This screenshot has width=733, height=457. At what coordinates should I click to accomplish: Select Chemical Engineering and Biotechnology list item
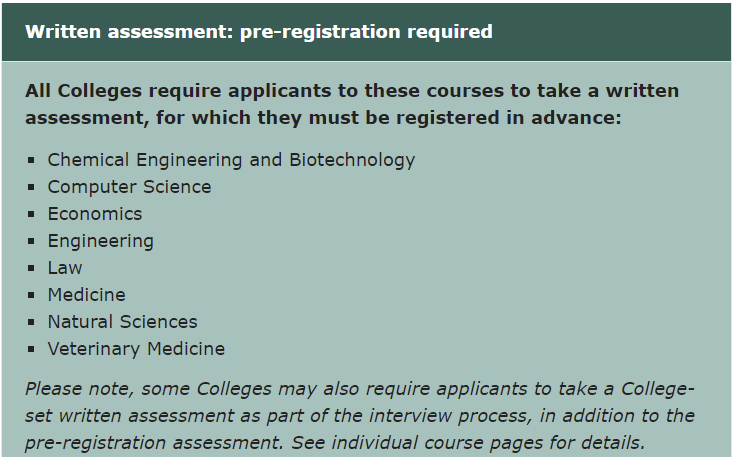[x=231, y=160]
